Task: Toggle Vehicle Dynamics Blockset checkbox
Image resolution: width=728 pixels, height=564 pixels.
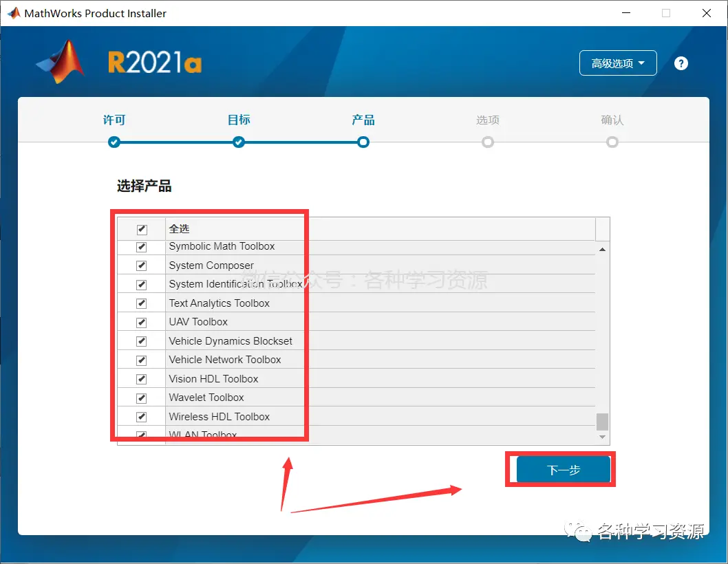Action: click(142, 341)
